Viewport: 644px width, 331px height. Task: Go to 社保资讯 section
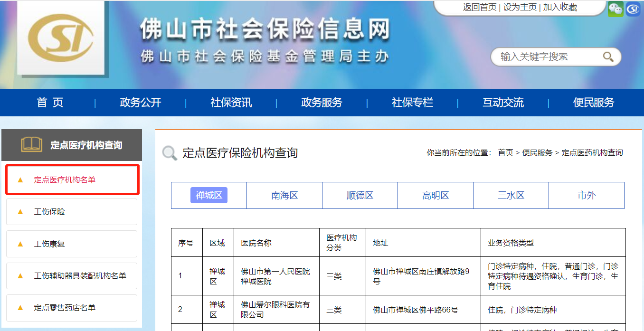pos(231,103)
